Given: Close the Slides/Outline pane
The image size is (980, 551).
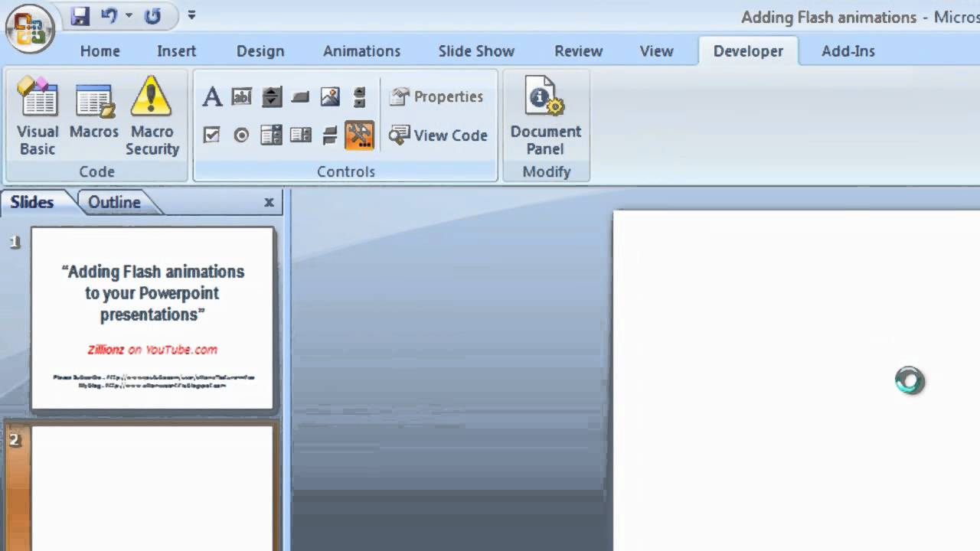Looking at the screenshot, I should click(x=269, y=202).
